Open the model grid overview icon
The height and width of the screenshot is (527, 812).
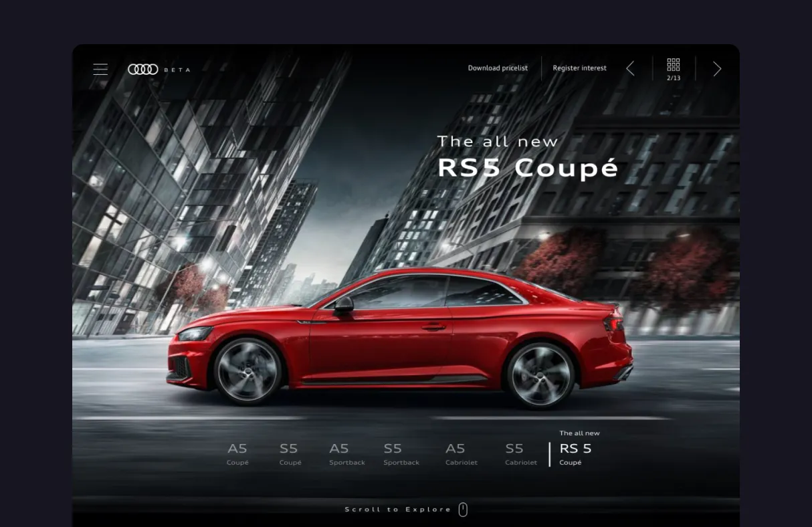(674, 65)
